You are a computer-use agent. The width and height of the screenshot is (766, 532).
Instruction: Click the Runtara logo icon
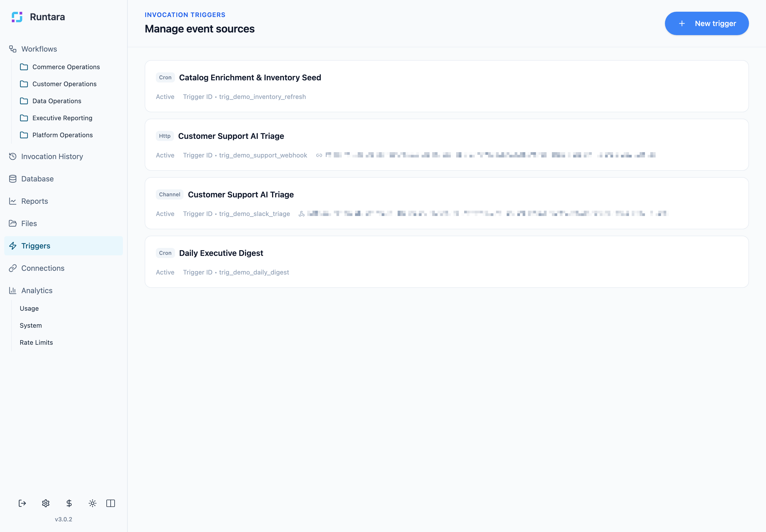(17, 17)
